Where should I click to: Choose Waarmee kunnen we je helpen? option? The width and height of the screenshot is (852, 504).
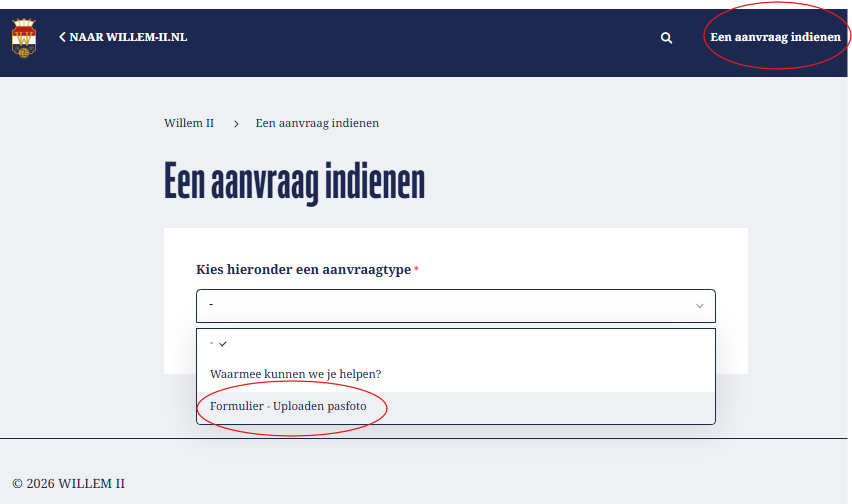click(x=456, y=374)
